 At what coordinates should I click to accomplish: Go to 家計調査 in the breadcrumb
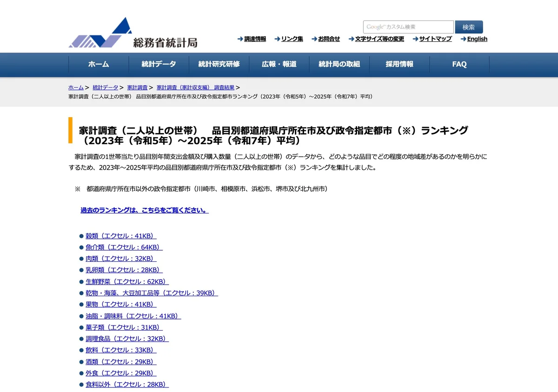click(137, 87)
